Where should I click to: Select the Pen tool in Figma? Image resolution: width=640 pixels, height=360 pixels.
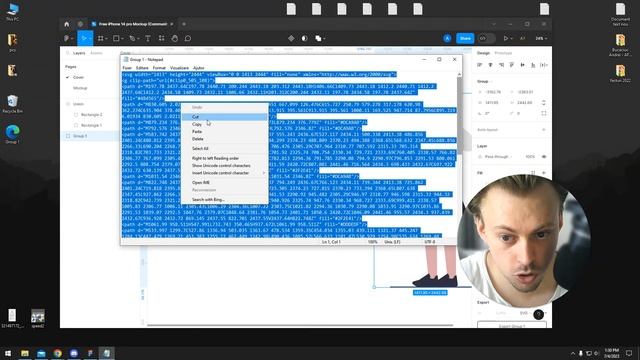[132, 38]
